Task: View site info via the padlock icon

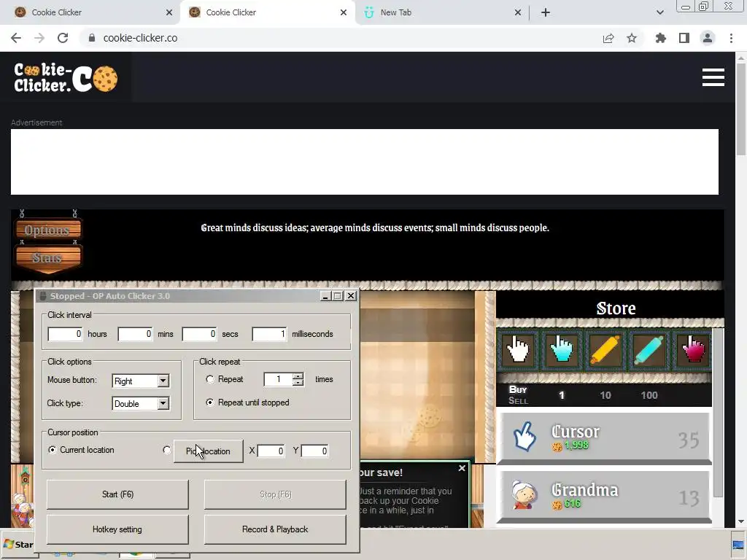Action: 92,38
